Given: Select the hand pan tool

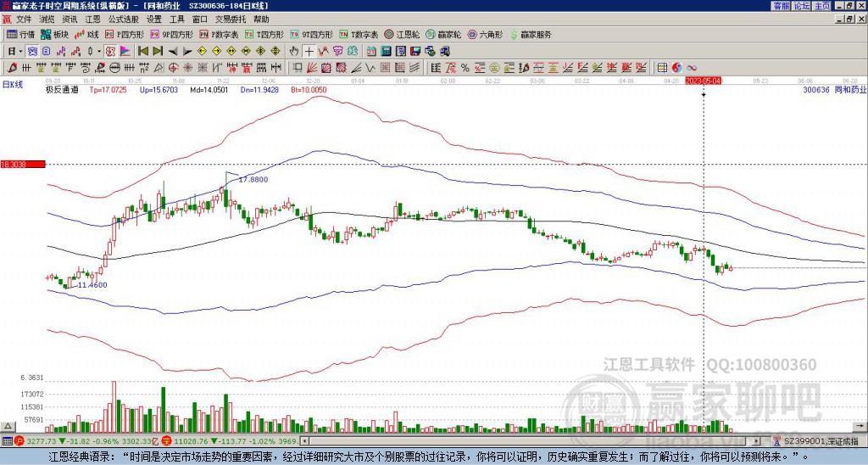Looking at the screenshot, I should click(x=294, y=51).
